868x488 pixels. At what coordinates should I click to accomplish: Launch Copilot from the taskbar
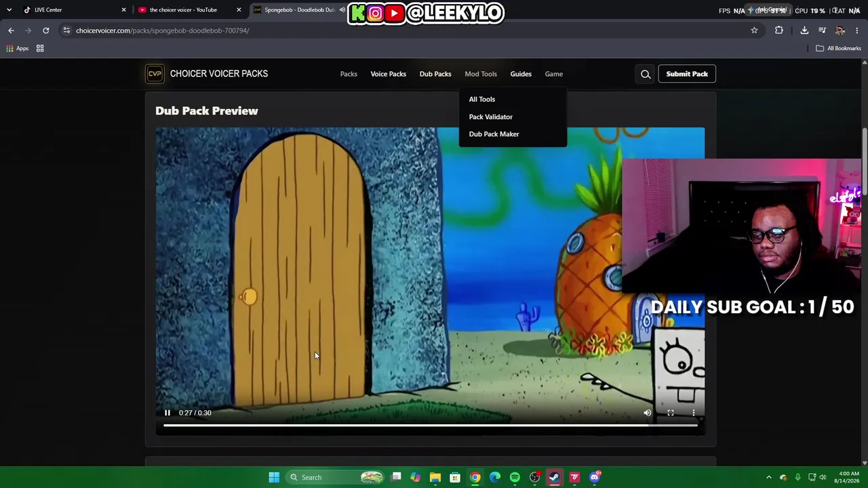tap(416, 478)
